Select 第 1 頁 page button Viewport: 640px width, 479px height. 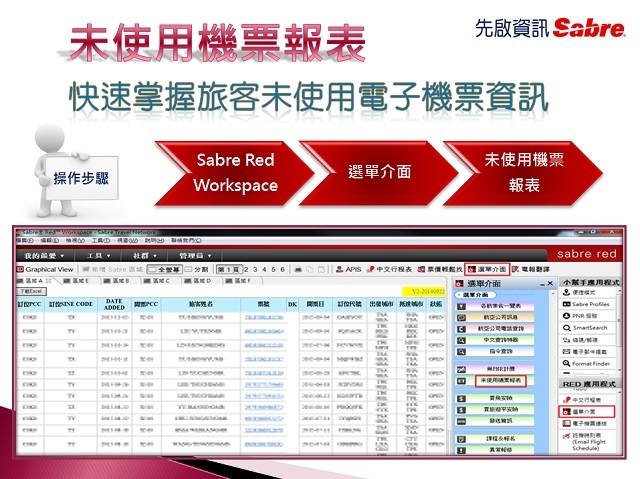pyautogui.click(x=229, y=269)
